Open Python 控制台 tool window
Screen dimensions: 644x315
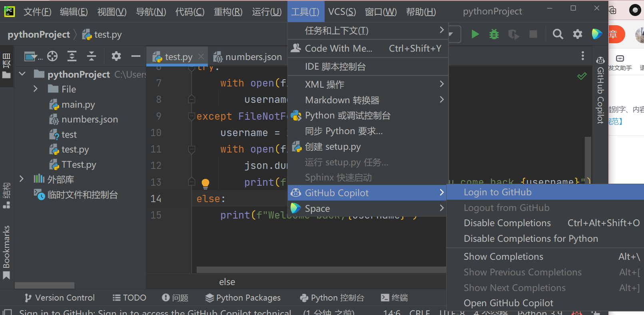point(332,297)
